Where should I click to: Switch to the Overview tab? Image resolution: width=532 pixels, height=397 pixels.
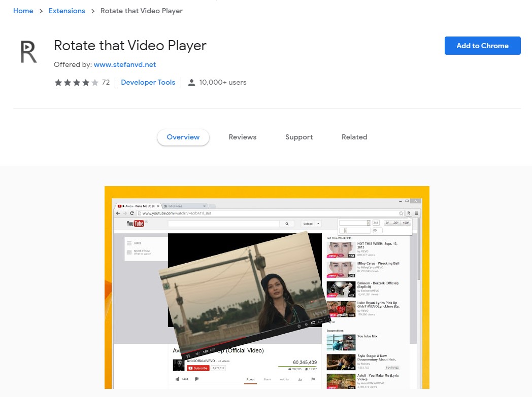183,137
